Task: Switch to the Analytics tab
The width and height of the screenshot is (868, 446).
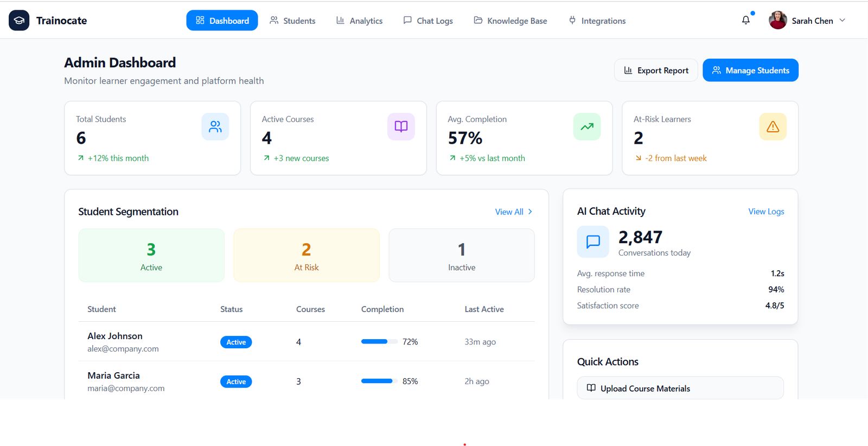Action: (359, 21)
